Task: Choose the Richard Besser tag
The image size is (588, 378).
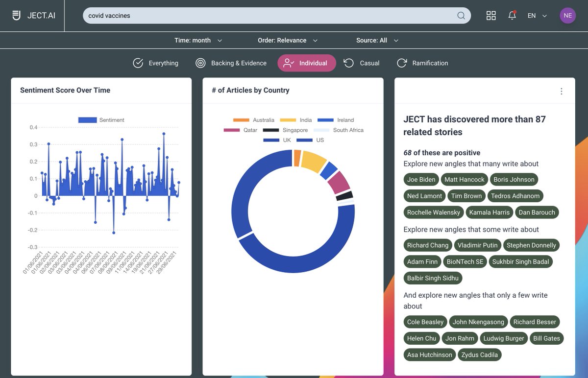Action: [535, 322]
